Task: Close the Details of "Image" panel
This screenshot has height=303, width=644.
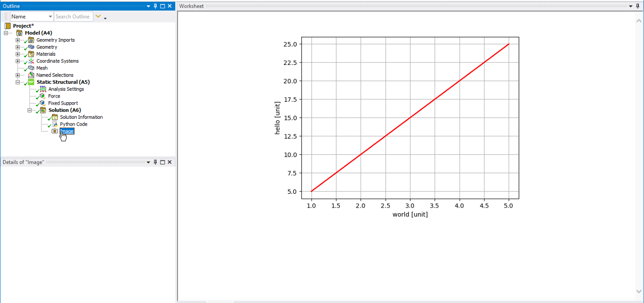Action: point(170,162)
